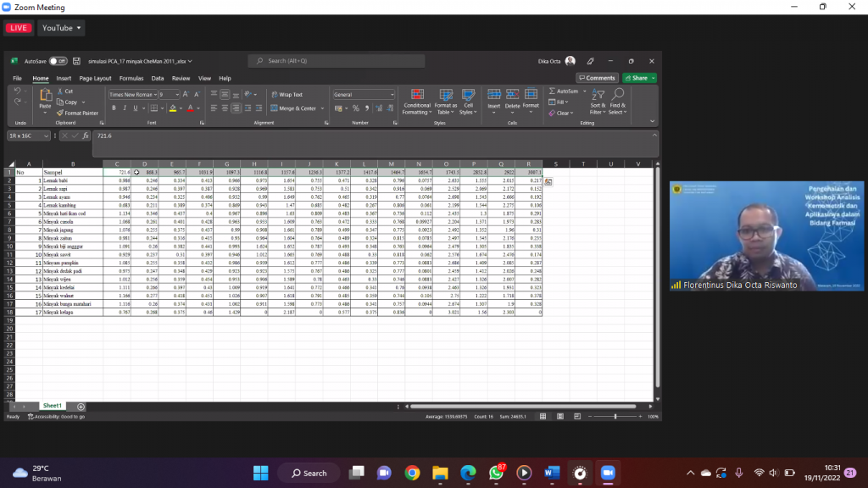Toggle Italic formatting
Viewport: 868px width, 488px height.
coord(125,108)
